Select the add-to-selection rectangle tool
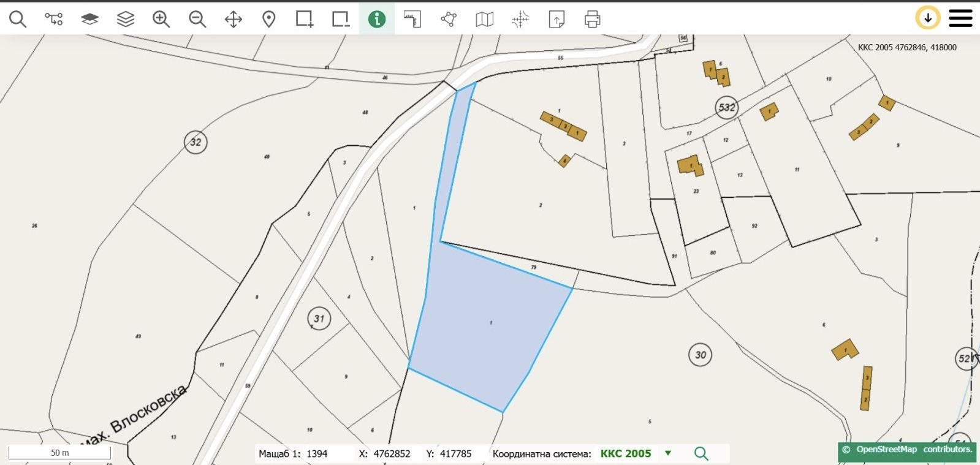980x465 pixels. pos(305,19)
